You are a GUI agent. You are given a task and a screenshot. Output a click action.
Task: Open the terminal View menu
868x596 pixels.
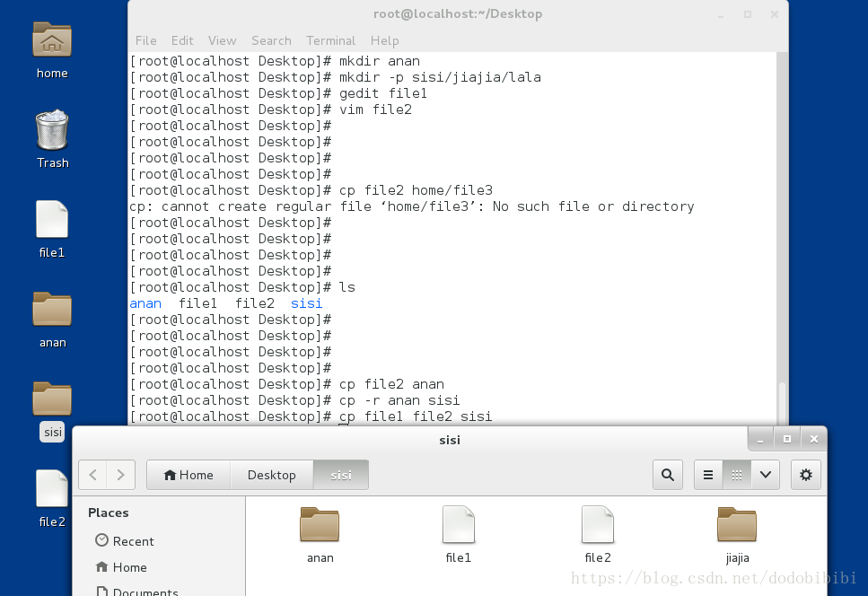coord(222,41)
